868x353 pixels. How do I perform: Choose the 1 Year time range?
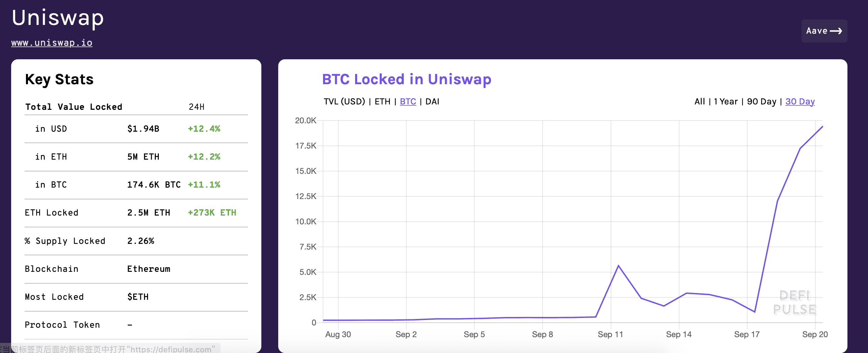[726, 101]
